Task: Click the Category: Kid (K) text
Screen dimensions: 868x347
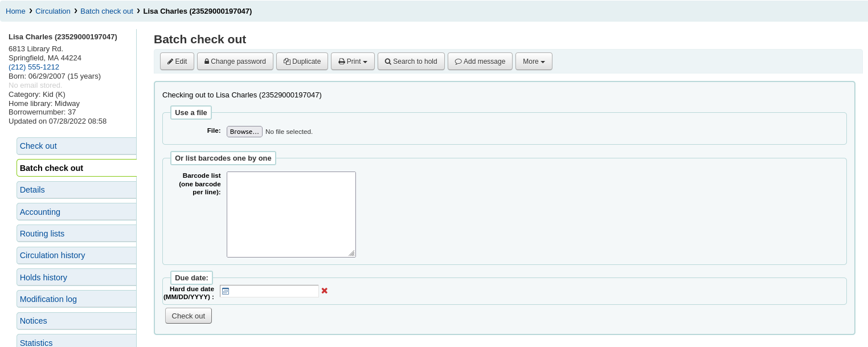Action: pos(37,94)
